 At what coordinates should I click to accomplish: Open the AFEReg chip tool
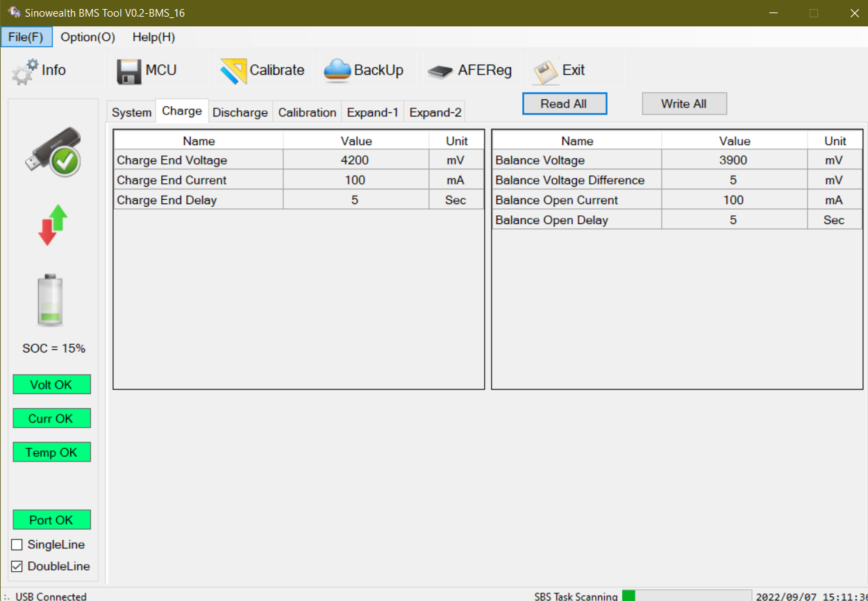point(441,71)
